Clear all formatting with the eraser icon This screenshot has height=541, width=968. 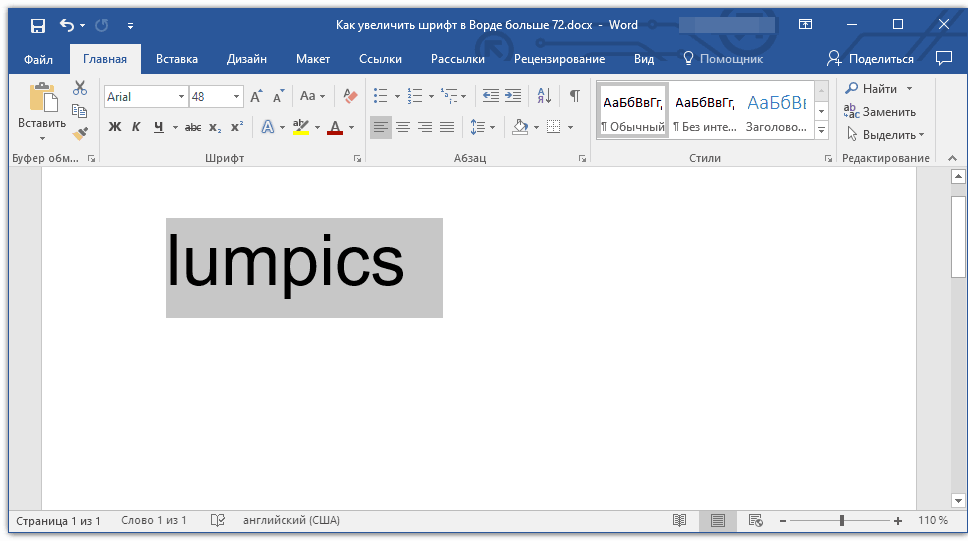[x=350, y=96]
